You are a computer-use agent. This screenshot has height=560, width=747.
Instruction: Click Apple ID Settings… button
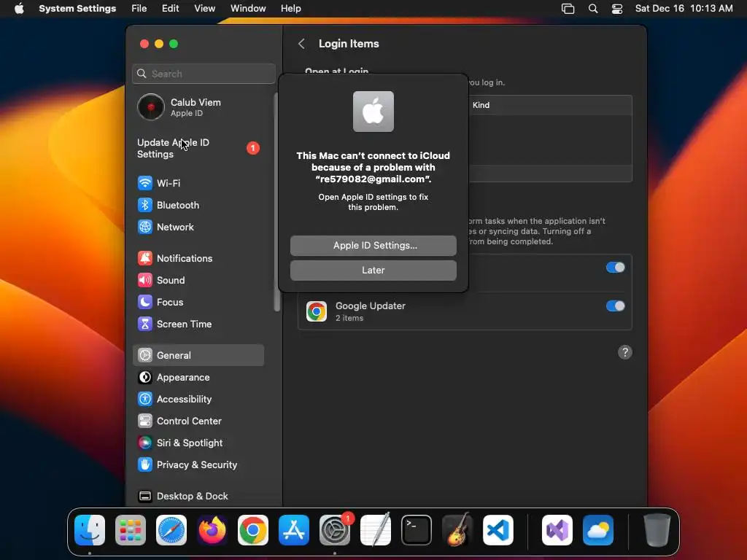[373, 246]
